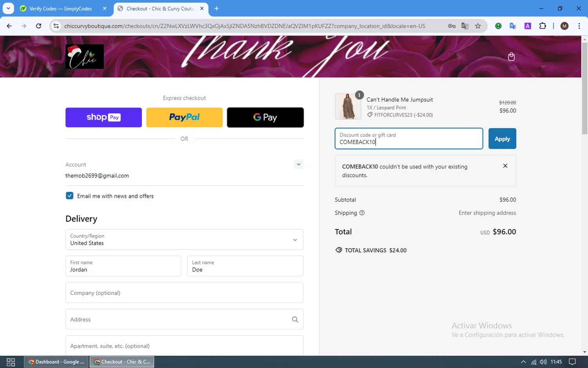Dismiss the COMEBACK10 discount error message
This screenshot has width=588, height=368.
pyautogui.click(x=505, y=166)
